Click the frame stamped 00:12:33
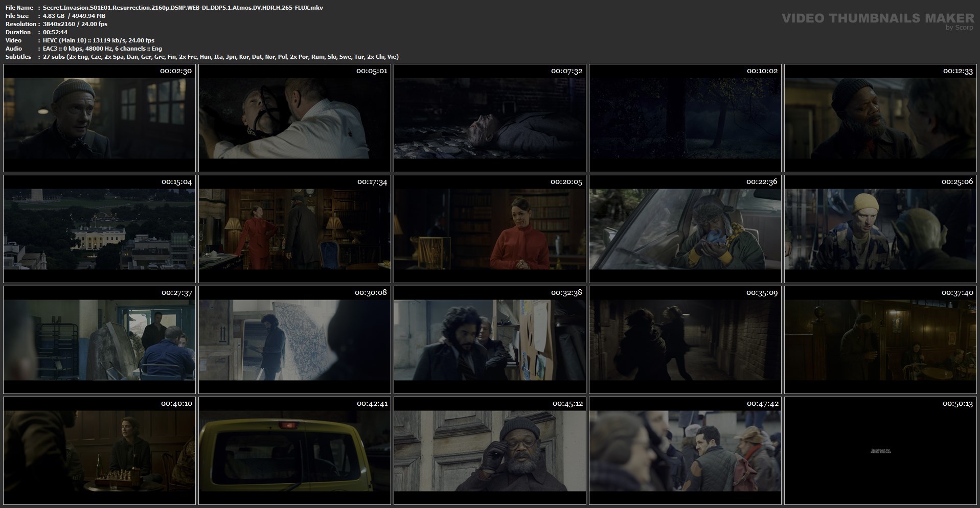 tap(880, 118)
